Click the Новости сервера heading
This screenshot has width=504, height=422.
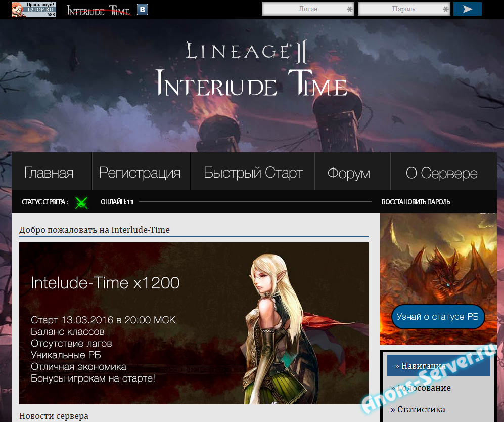click(x=54, y=416)
